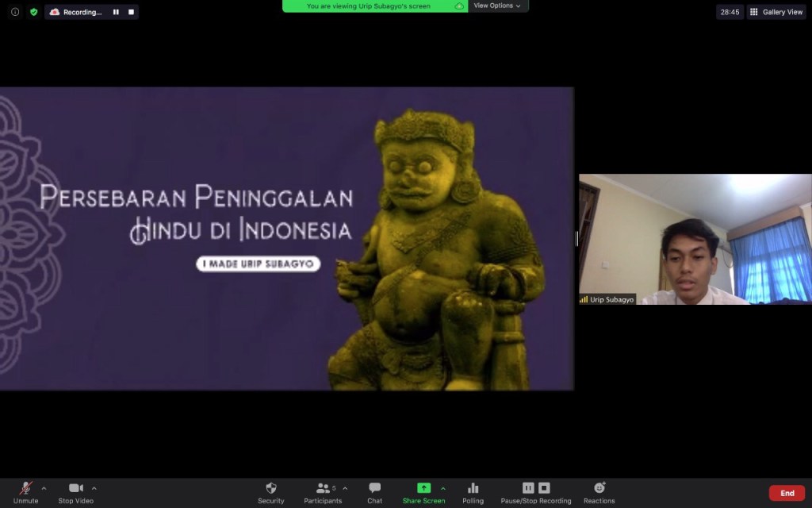Pause recording from the bottom toolbar
This screenshot has width=812, height=508.
[528, 488]
